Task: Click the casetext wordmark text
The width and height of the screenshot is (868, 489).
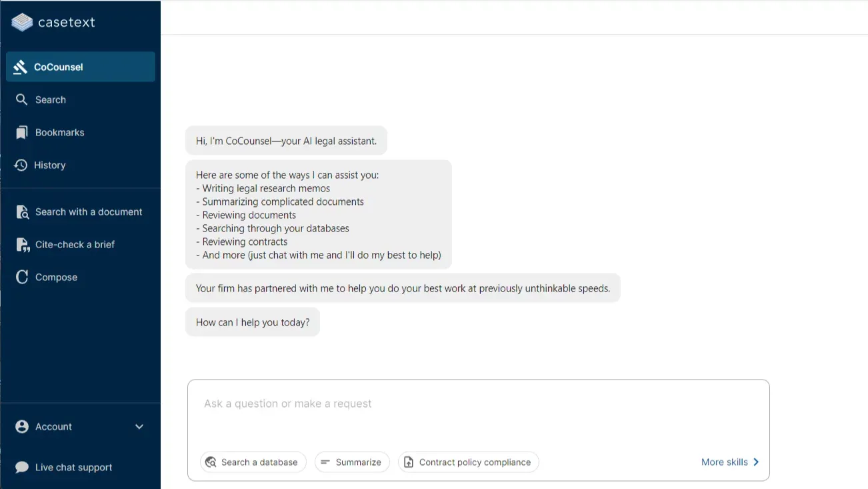Action: pyautogui.click(x=67, y=22)
